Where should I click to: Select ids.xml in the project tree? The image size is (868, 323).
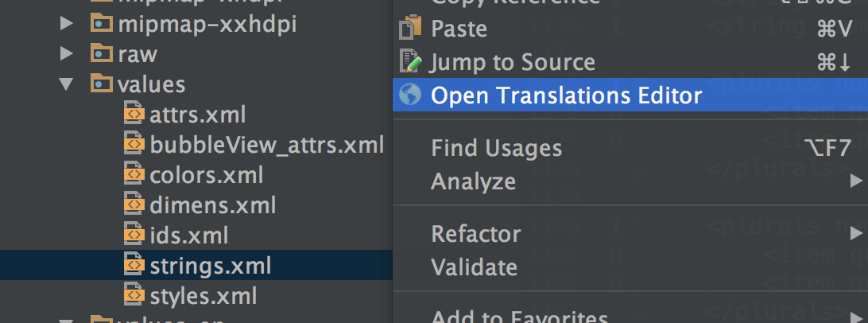click(188, 235)
